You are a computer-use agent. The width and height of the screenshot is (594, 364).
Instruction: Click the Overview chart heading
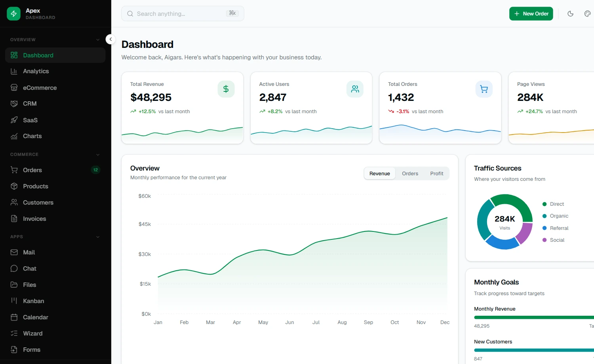(x=145, y=168)
